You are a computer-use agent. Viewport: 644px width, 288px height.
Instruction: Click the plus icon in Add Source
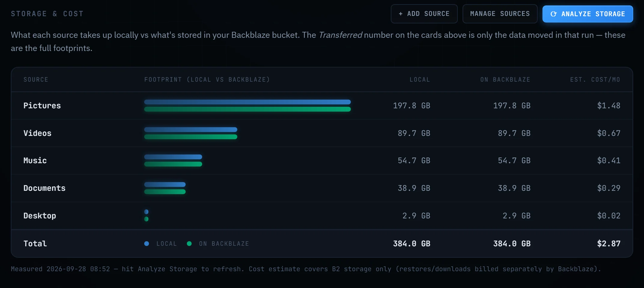[400, 14]
